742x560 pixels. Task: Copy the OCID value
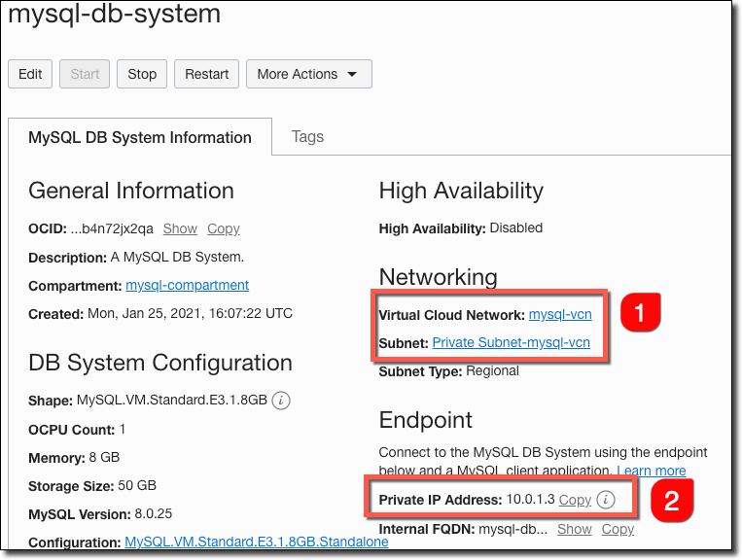(224, 229)
